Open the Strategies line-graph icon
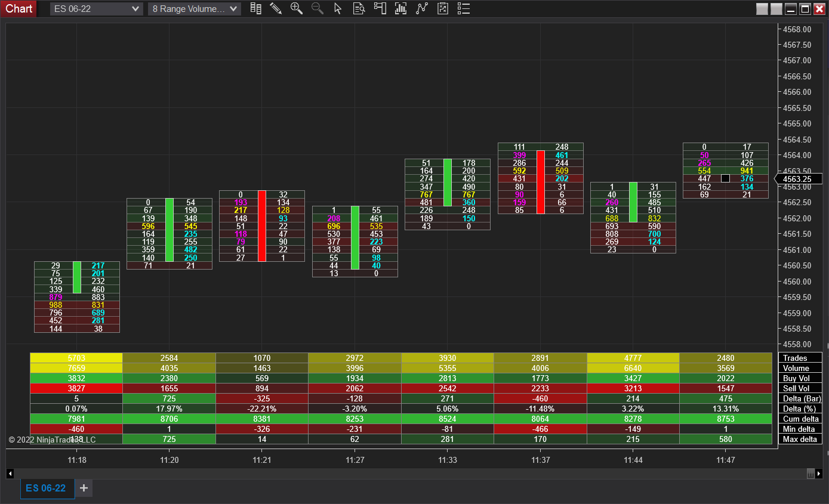Image resolution: width=829 pixels, height=504 pixels. 421,8
